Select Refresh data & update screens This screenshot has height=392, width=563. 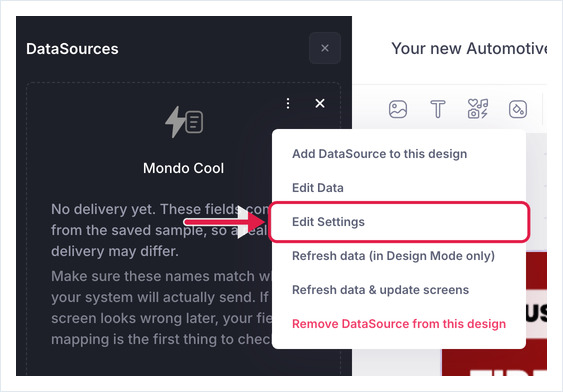tap(380, 290)
